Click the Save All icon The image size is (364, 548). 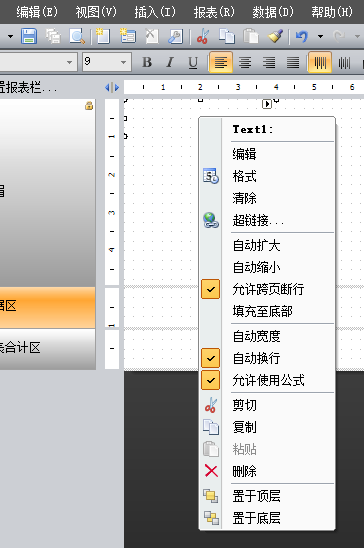[x=53, y=36]
